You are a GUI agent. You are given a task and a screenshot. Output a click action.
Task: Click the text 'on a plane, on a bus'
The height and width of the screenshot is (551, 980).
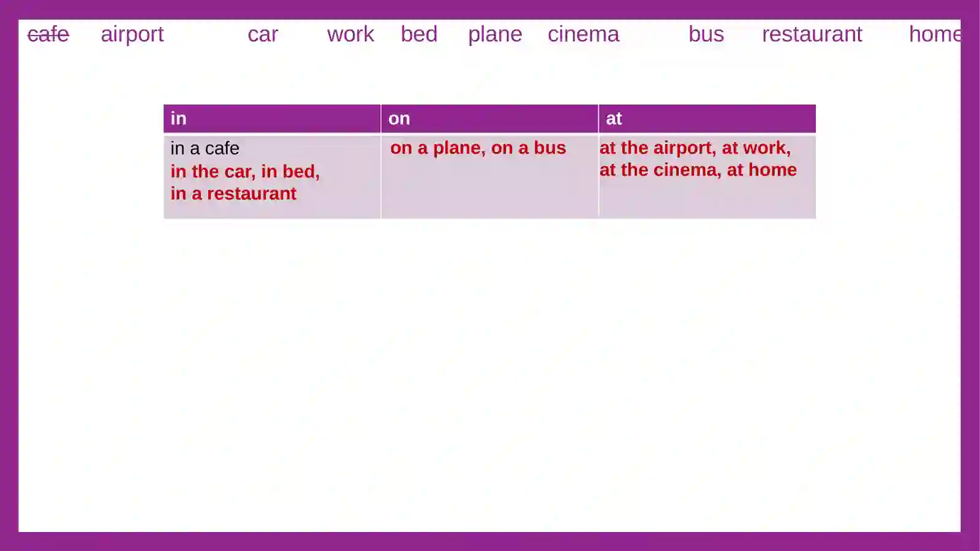[x=478, y=148]
